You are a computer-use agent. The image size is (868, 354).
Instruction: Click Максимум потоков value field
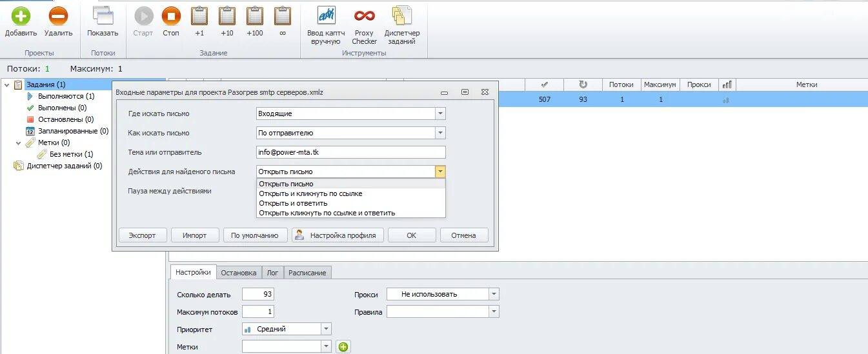(258, 312)
